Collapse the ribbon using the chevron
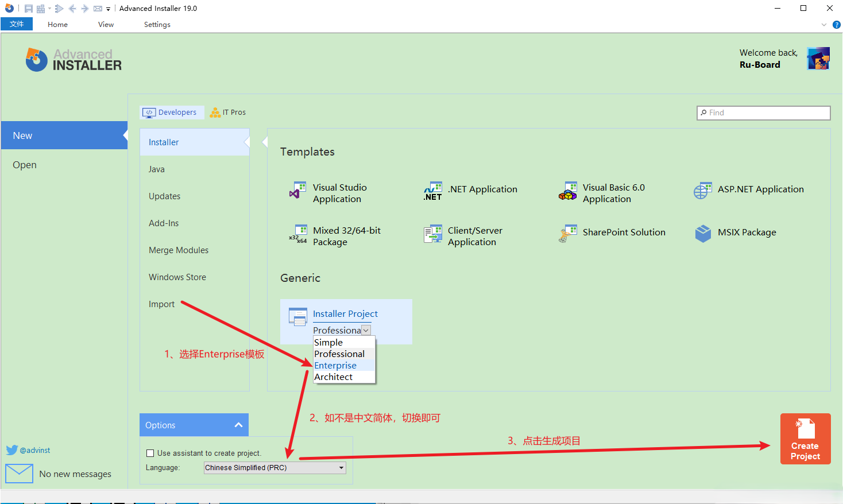The height and width of the screenshot is (504, 843). 824,25
